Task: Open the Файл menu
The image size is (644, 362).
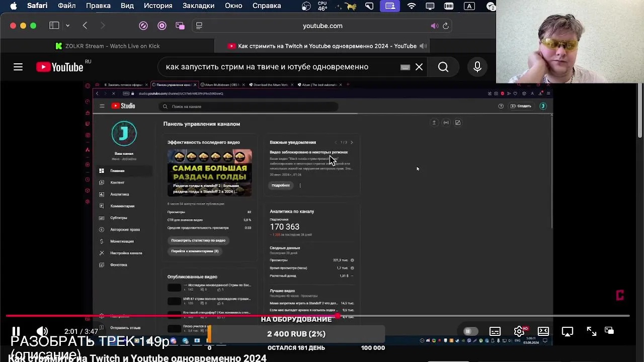Action: click(66, 6)
